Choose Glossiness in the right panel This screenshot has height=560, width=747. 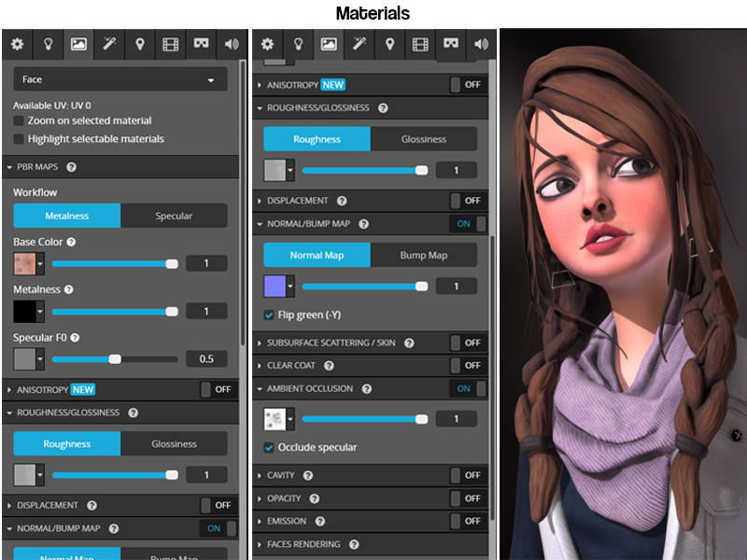[424, 139]
